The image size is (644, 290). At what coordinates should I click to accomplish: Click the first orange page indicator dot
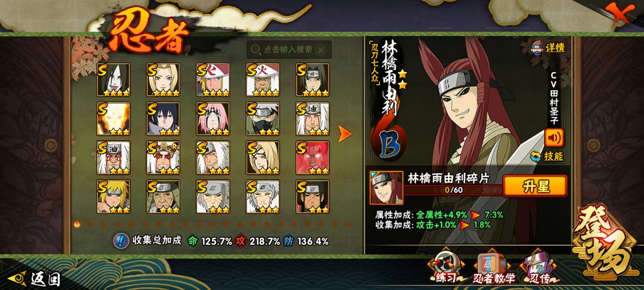point(77,224)
